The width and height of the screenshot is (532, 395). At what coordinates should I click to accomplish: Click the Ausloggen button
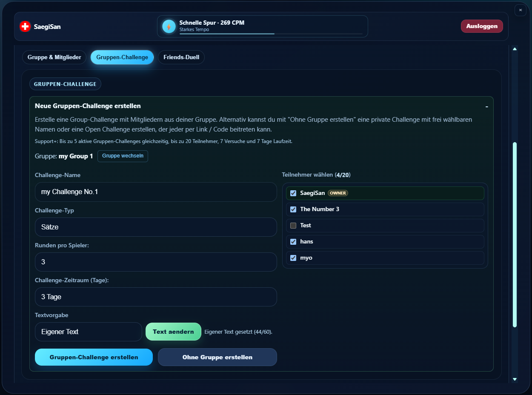pos(482,26)
